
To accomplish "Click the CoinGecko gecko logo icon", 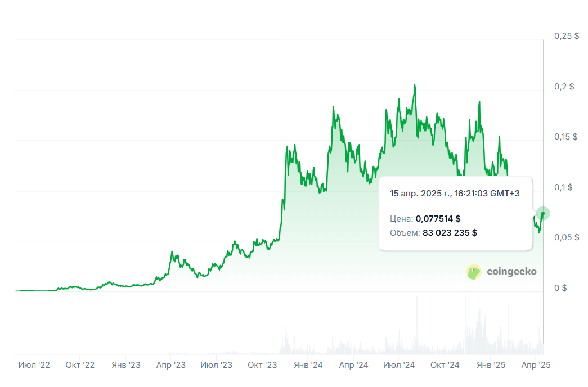I will (474, 272).
